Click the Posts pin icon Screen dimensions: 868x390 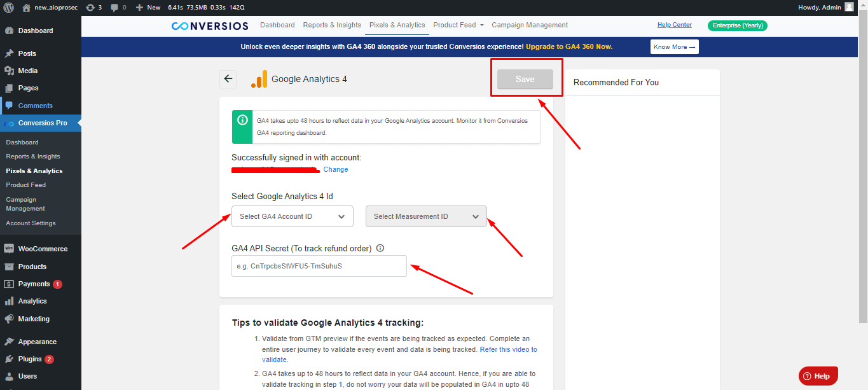tap(9, 53)
